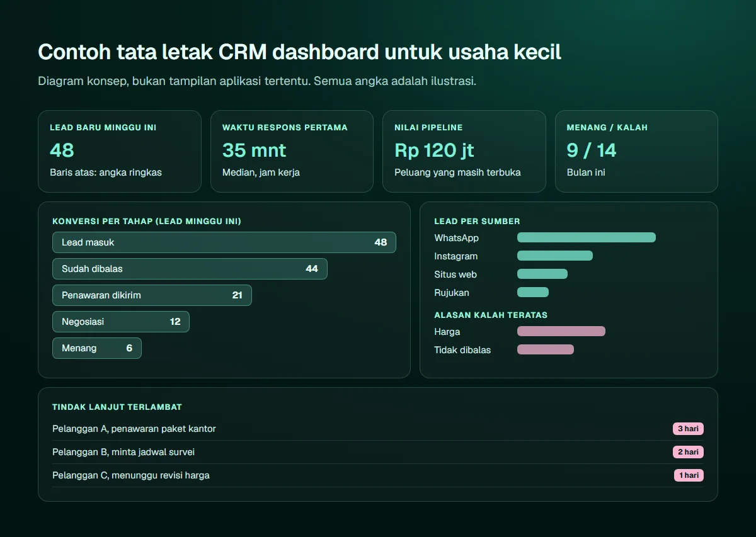Click the '3 hari' overdue badge
Screen dimensions: 756x537
(688, 429)
